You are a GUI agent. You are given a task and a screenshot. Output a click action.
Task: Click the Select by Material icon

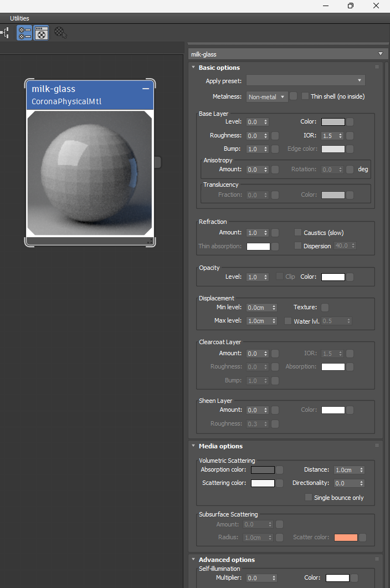60,33
